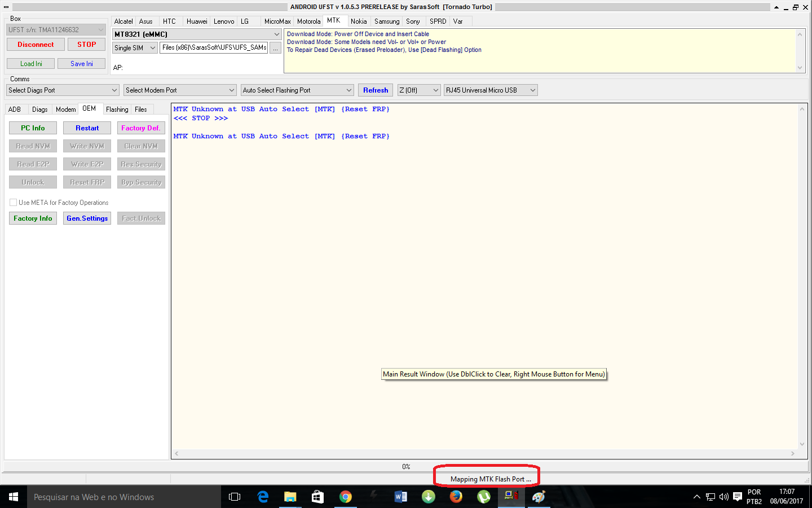Click the Windows search box

point(124,497)
